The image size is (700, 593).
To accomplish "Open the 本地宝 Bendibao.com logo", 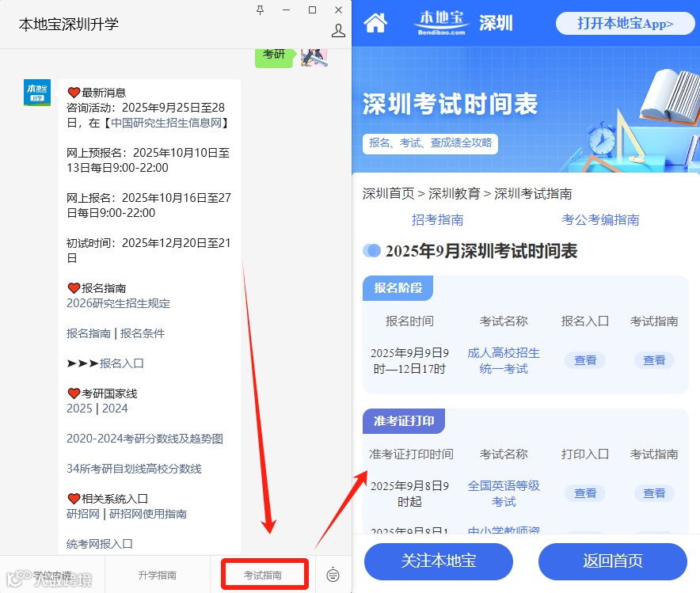I will (442, 23).
